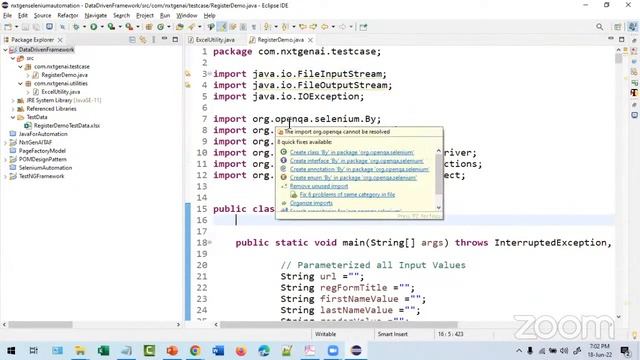Run the program with green Run button
Image resolution: width=640 pixels, height=360 pixels.
click(93, 27)
